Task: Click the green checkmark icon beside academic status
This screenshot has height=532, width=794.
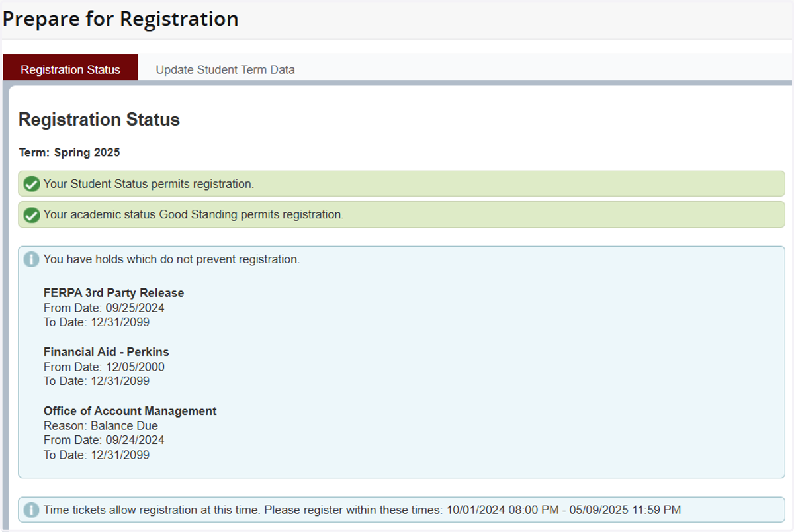Action: tap(30, 215)
